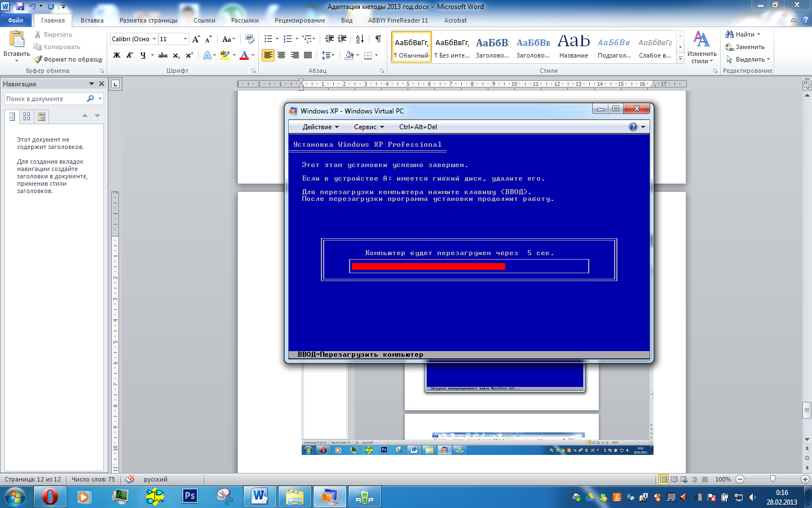The width and height of the screenshot is (812, 508).
Task: Toggle Show paragraph marks (¶)
Action: (x=378, y=39)
